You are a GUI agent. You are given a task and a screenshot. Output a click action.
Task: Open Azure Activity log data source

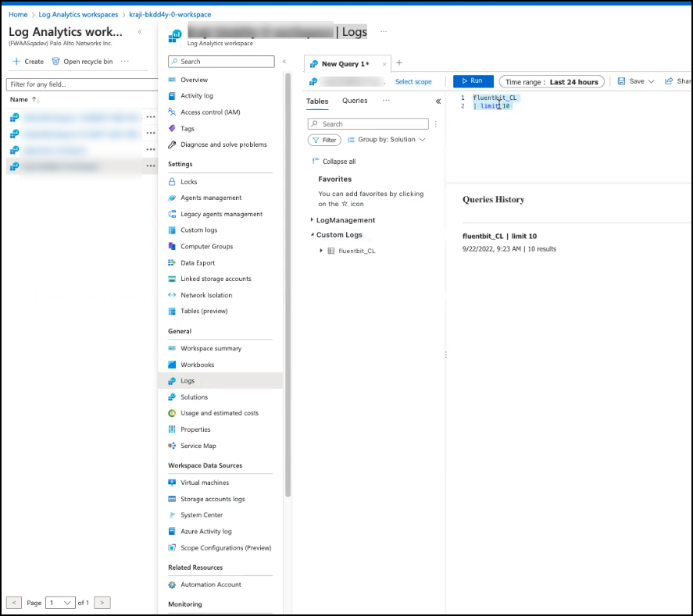click(206, 531)
